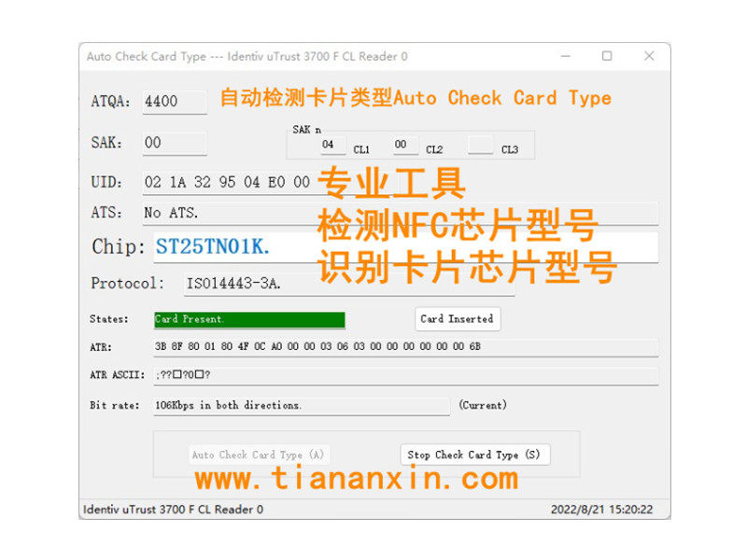Click the ATR ASCII field
Screen dimensions: 747x560
pyautogui.click(x=406, y=375)
